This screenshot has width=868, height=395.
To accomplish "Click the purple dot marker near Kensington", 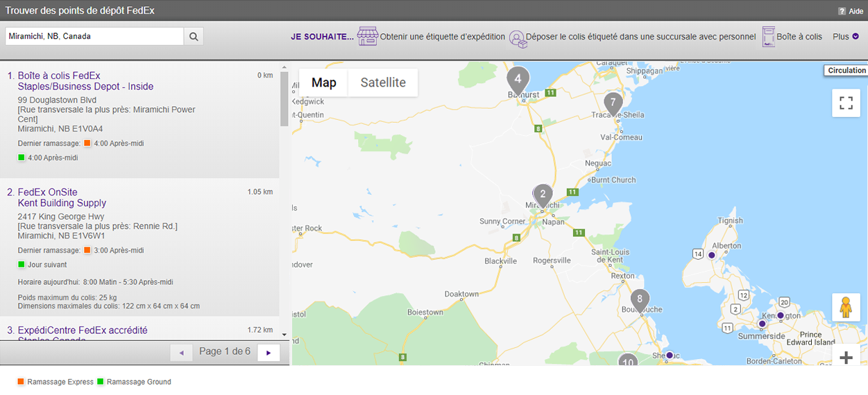I will [781, 315].
